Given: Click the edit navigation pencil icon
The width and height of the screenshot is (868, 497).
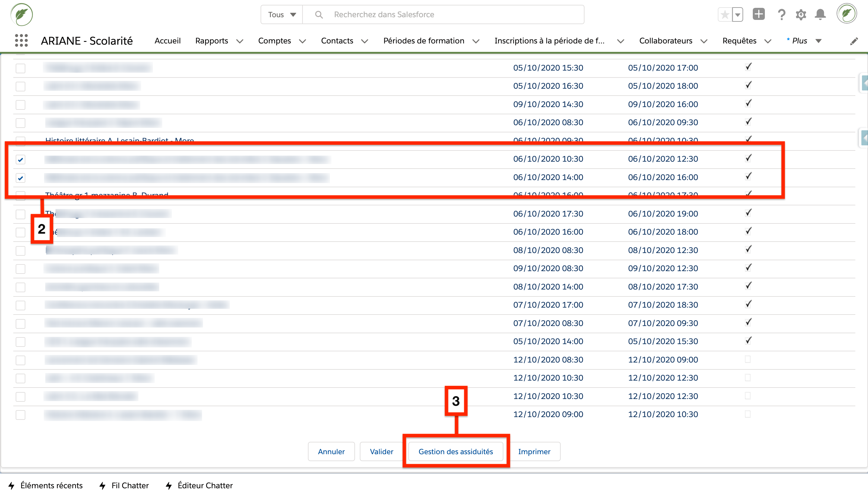Looking at the screenshot, I should [854, 41].
